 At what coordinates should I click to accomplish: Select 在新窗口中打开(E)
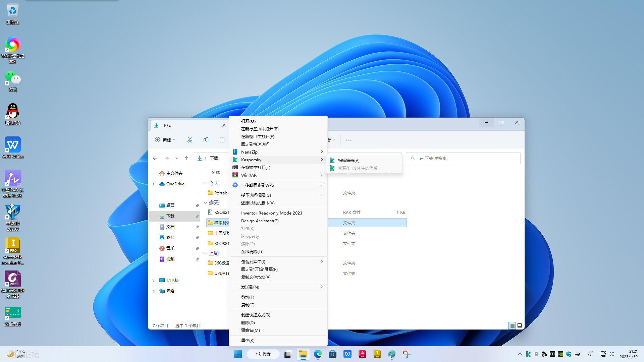click(x=278, y=136)
